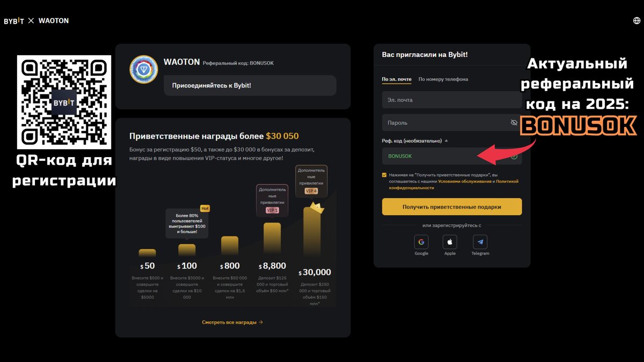Viewport: 644px width, 362px height.
Task: Click the Hot badge on the reward tooltip
Action: pos(205,208)
